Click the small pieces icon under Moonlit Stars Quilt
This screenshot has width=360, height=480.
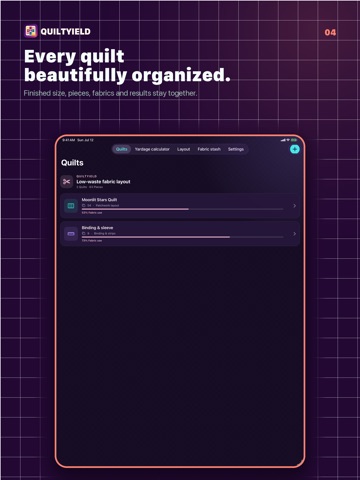(84, 206)
